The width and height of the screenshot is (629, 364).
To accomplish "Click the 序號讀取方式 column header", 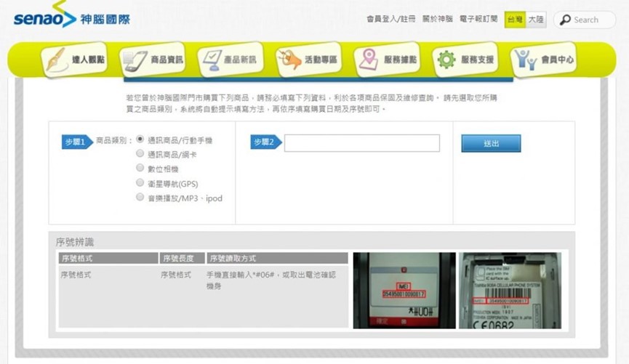I will pos(277,258).
